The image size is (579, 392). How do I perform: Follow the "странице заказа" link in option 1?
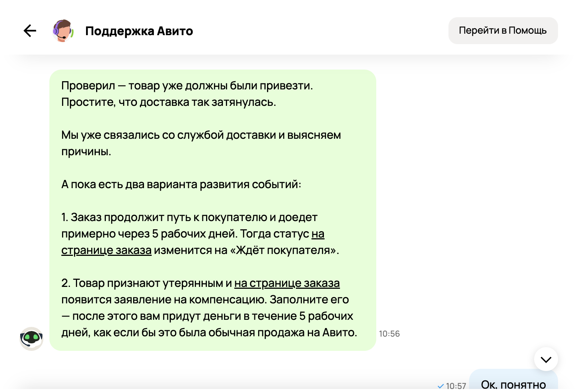click(x=106, y=250)
